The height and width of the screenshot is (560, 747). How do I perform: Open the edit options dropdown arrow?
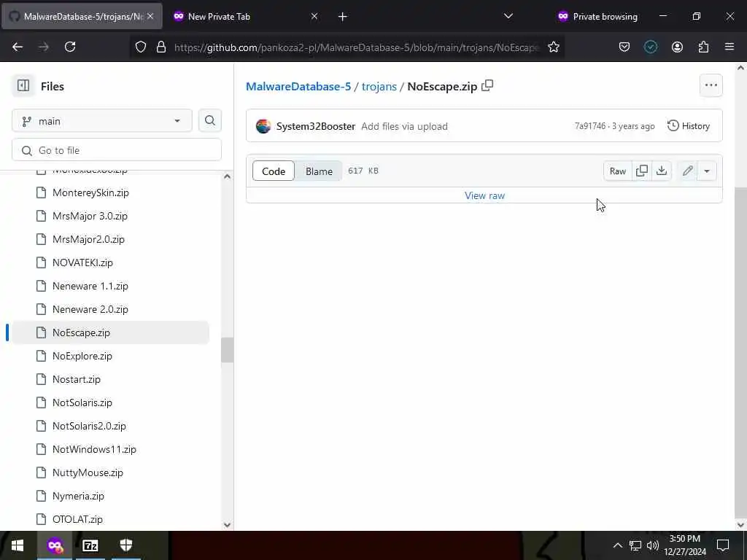coord(707,171)
